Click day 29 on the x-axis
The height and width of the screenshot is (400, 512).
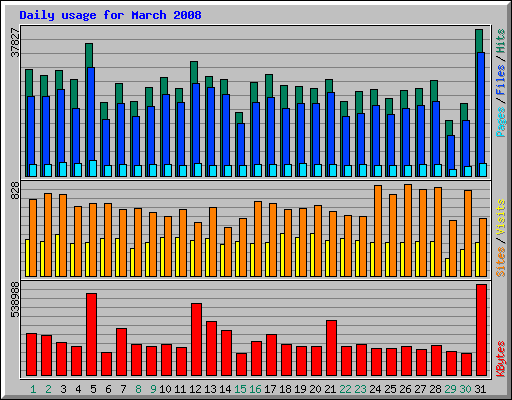point(450,389)
